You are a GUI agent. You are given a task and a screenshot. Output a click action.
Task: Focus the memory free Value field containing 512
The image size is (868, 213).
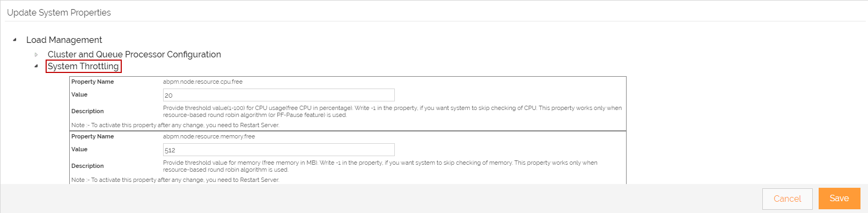point(278,150)
